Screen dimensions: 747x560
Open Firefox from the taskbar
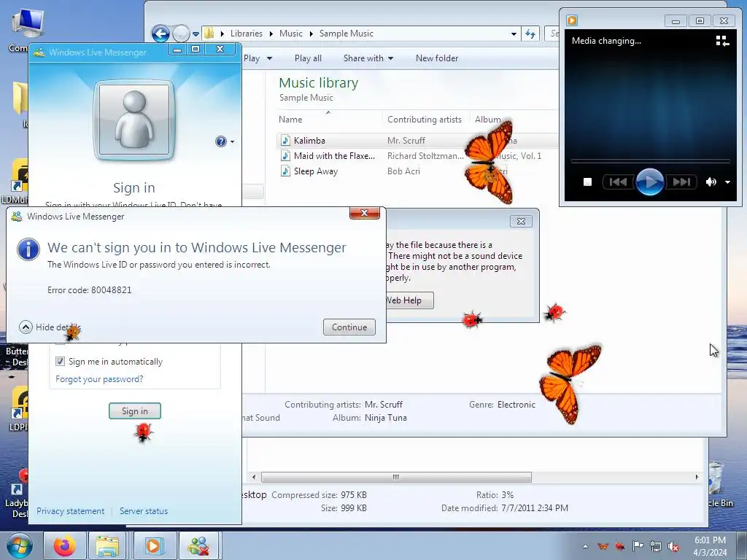65,545
